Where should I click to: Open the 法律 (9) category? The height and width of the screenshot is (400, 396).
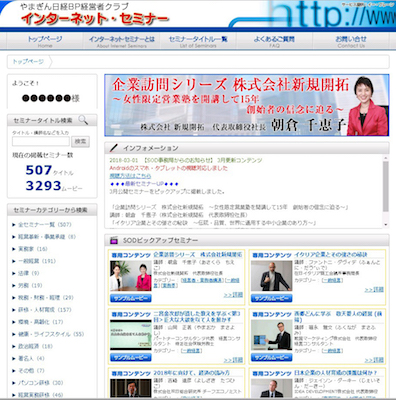(28, 273)
